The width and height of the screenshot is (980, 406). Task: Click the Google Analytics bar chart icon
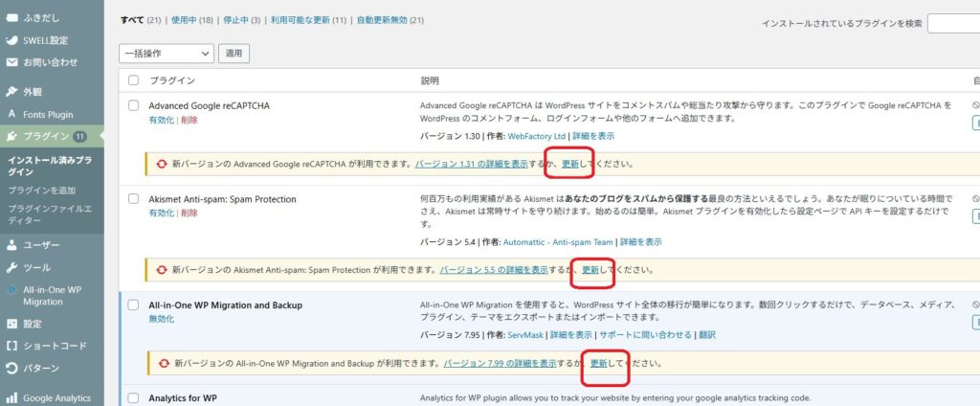pos(12,397)
